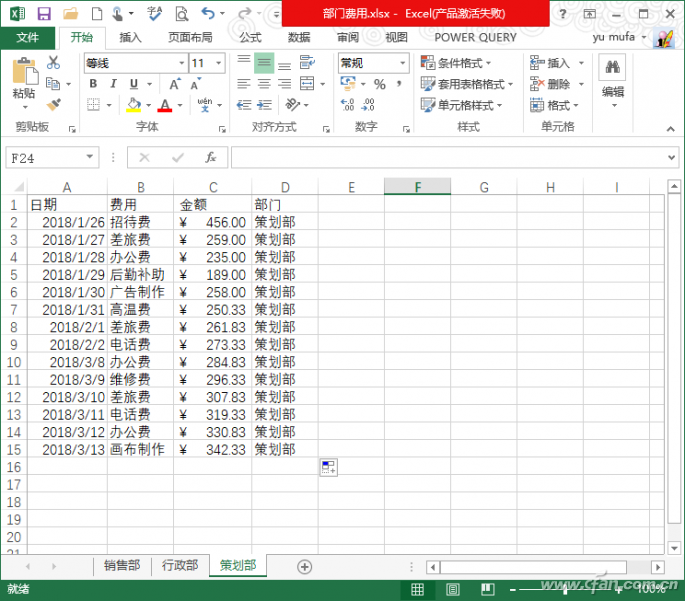Toggle bold formatting

(93, 84)
